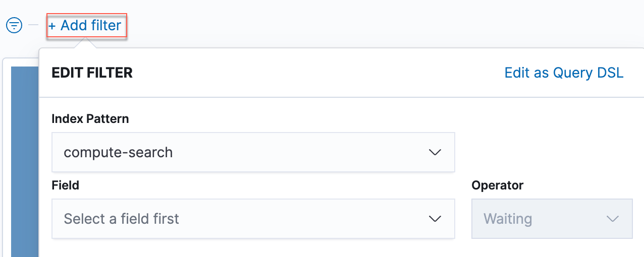Click the Index Pattern label
Screen dimensions: 644x257
click(90, 119)
